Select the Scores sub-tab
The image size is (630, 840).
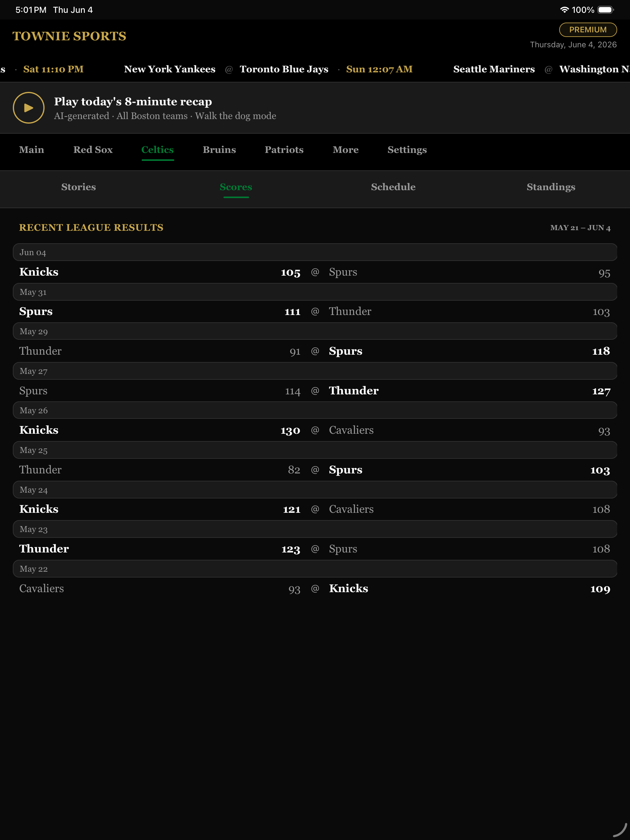pos(236,187)
